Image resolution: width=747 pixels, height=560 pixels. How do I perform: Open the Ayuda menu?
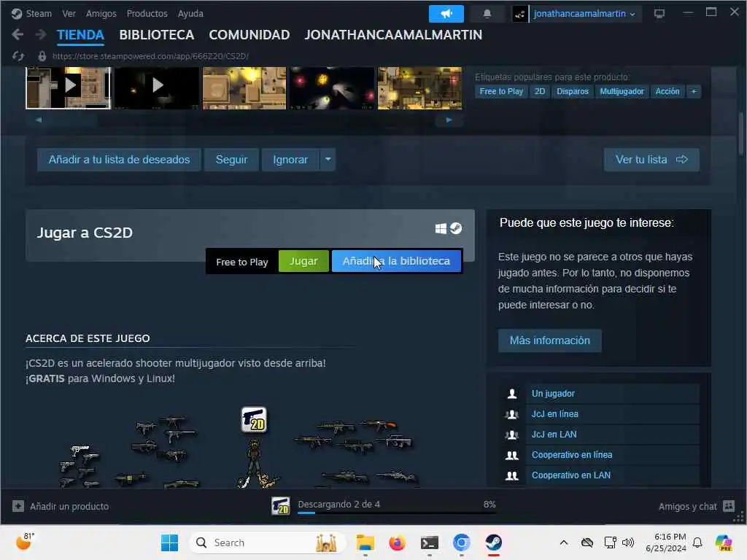190,13
